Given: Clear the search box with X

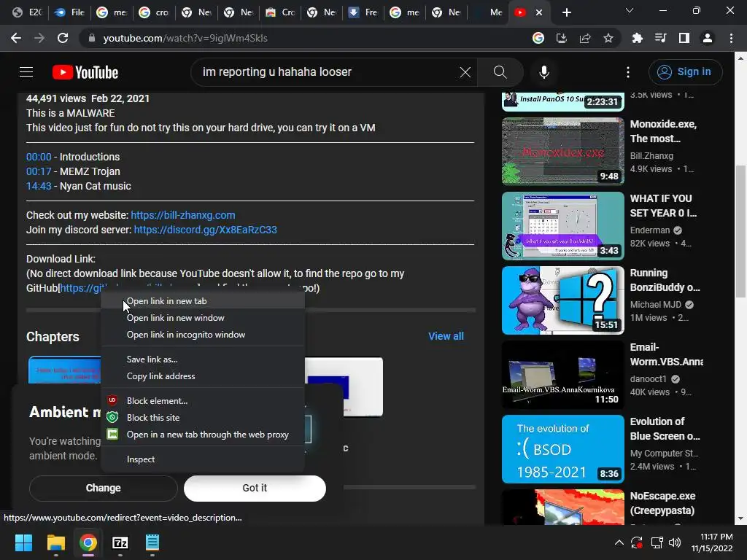Looking at the screenshot, I should (465, 72).
